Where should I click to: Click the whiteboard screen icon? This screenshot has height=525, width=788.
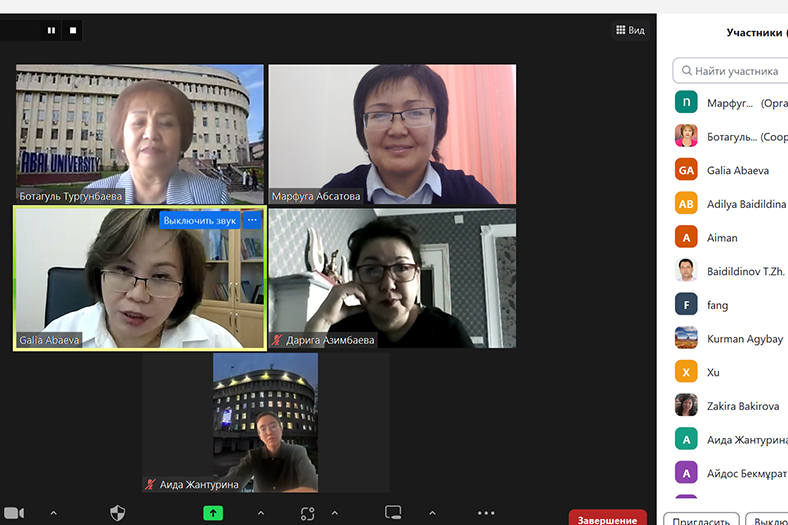393,513
